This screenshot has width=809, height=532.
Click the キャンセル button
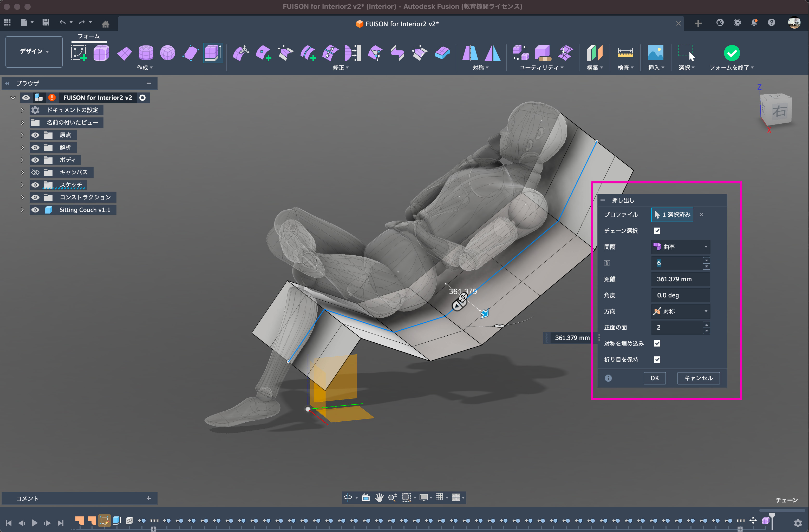[x=698, y=378]
